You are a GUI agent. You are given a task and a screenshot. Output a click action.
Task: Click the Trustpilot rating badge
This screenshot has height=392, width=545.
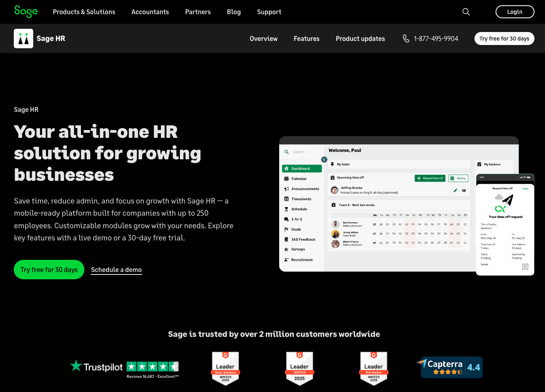pyautogui.click(x=124, y=368)
